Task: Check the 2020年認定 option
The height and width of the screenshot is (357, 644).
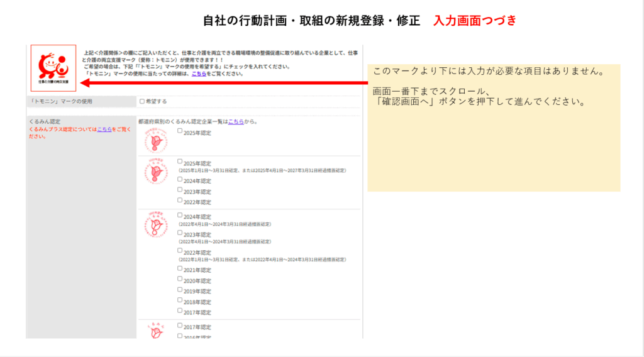Action: coord(180,279)
